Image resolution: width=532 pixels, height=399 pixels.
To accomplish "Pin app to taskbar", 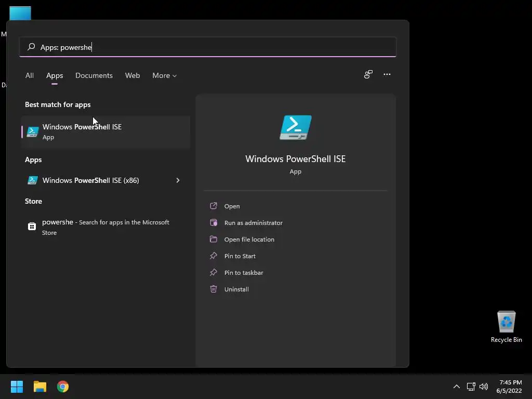I will (x=244, y=273).
